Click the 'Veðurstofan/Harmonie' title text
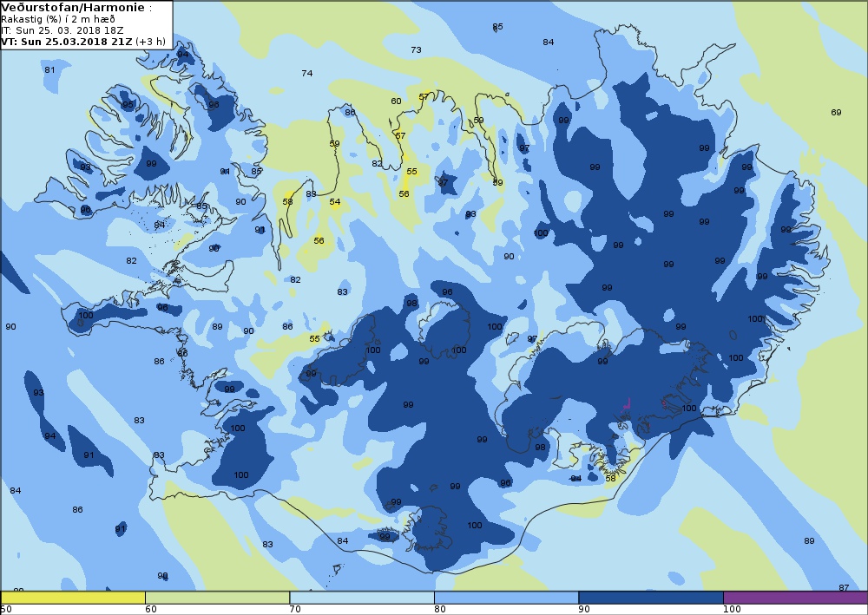The width and height of the screenshot is (868, 615). [74, 8]
